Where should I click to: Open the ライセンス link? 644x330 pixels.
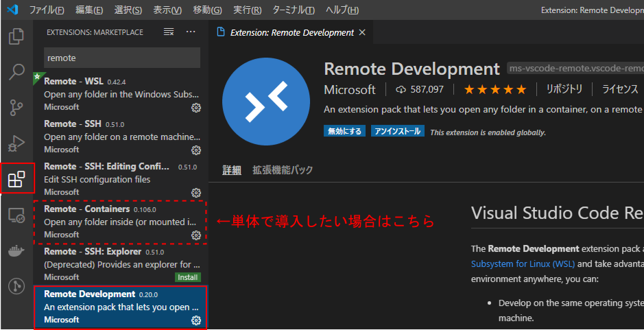tap(620, 89)
